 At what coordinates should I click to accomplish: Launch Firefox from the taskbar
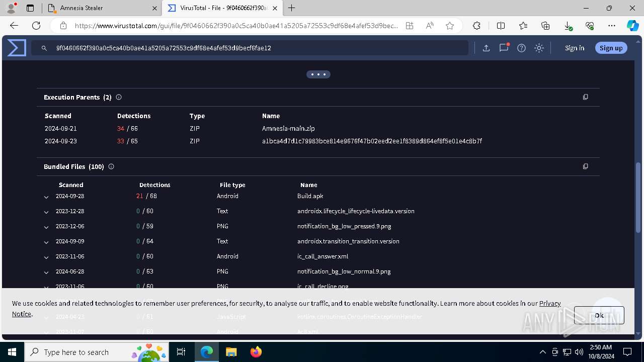256,352
